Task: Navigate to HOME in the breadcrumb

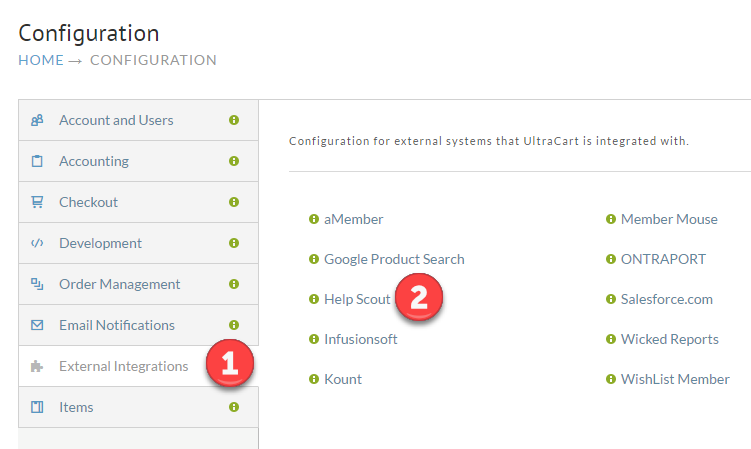Action: pyautogui.click(x=41, y=60)
